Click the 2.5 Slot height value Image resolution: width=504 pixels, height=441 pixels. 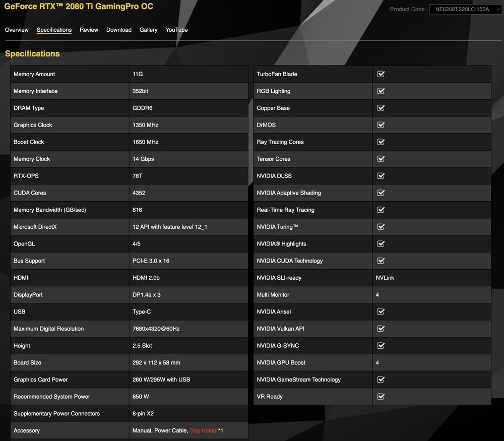142,346
